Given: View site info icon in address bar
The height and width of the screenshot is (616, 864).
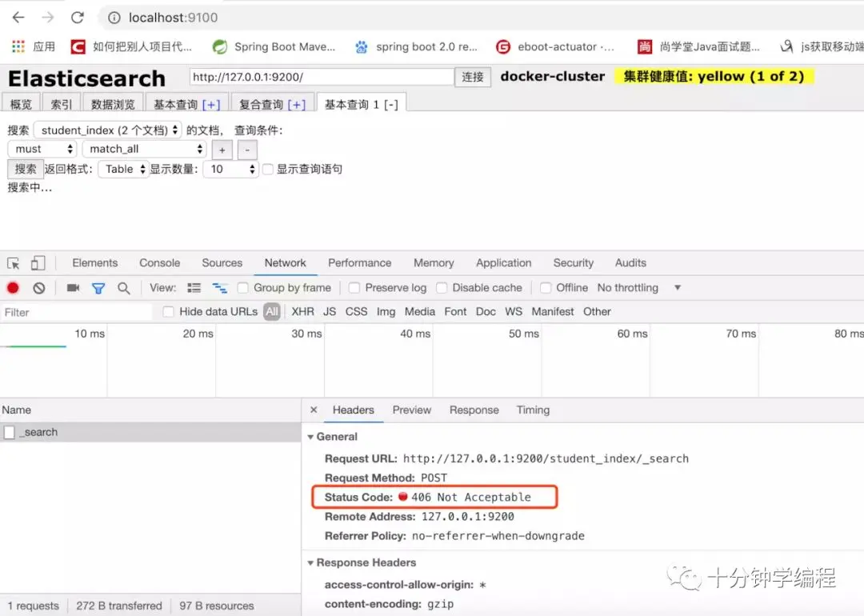Looking at the screenshot, I should point(114,18).
